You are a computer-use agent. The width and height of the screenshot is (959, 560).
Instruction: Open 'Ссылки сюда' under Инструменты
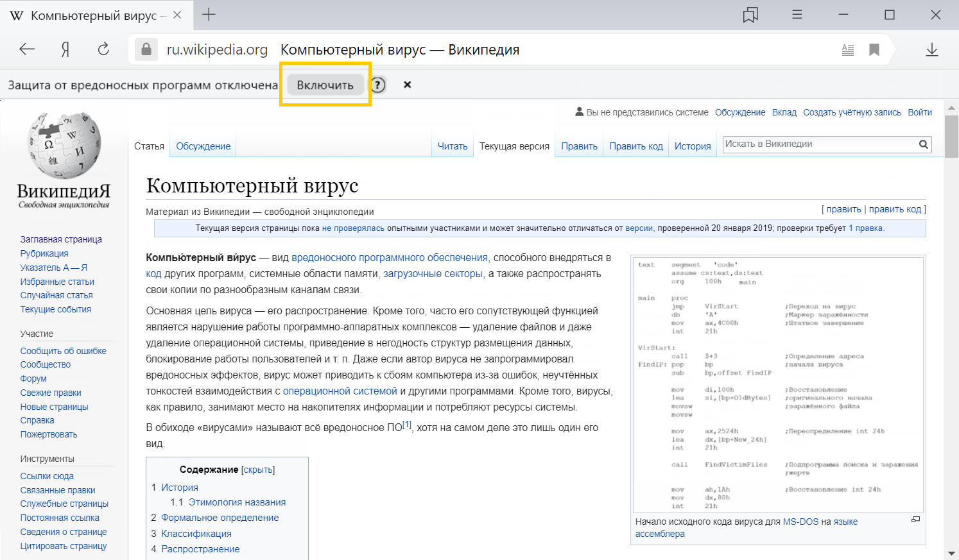coord(47,476)
